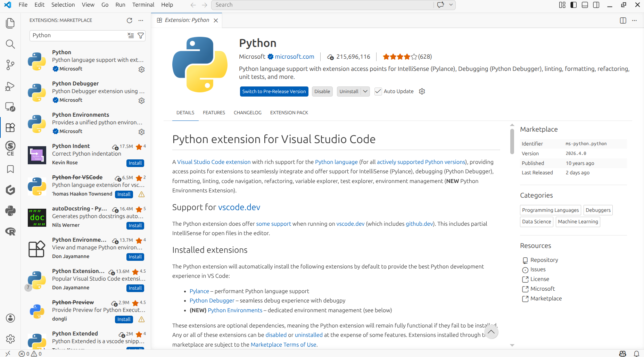644x357 pixels.
Task: Switch to the CHANGELOG tab
Action: (x=248, y=113)
